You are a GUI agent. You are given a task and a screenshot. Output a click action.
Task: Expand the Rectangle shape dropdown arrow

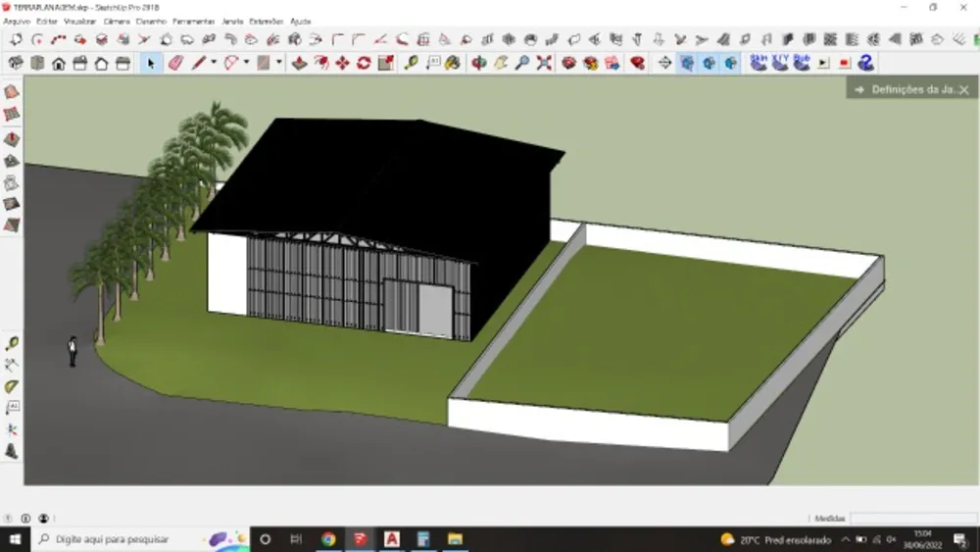278,63
